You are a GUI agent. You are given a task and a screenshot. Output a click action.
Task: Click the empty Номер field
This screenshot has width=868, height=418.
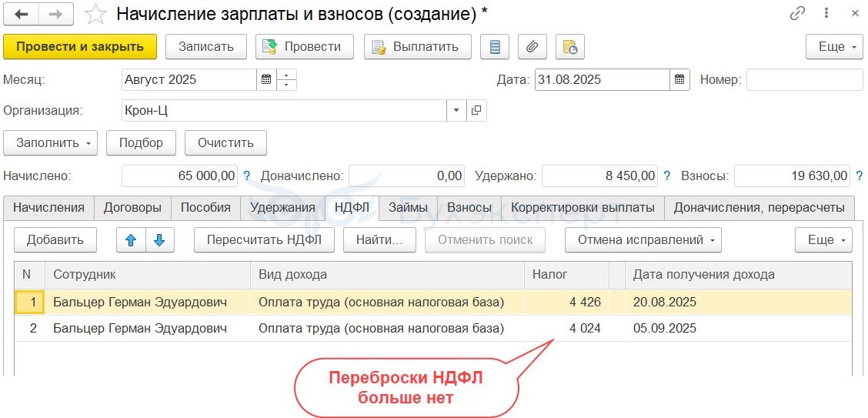(x=804, y=80)
